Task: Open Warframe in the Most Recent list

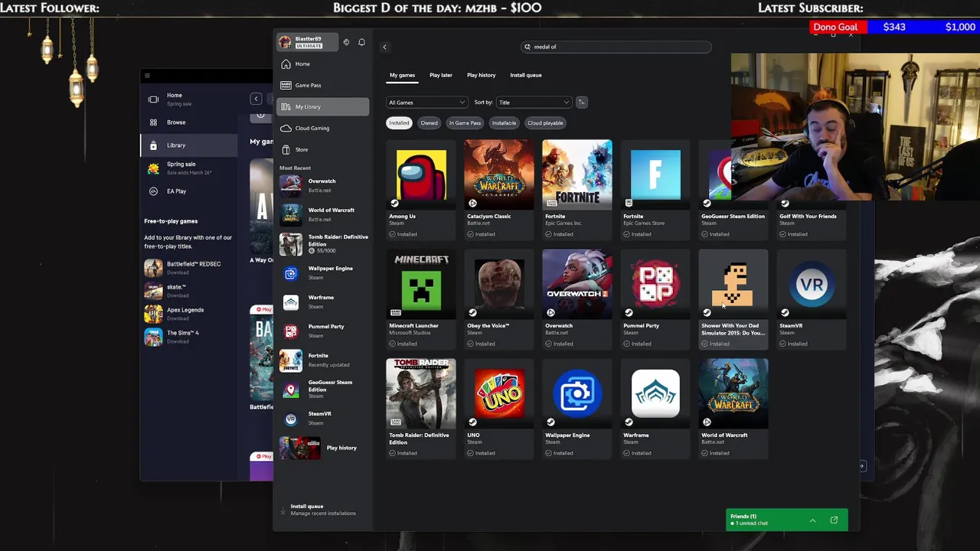Action: click(323, 301)
